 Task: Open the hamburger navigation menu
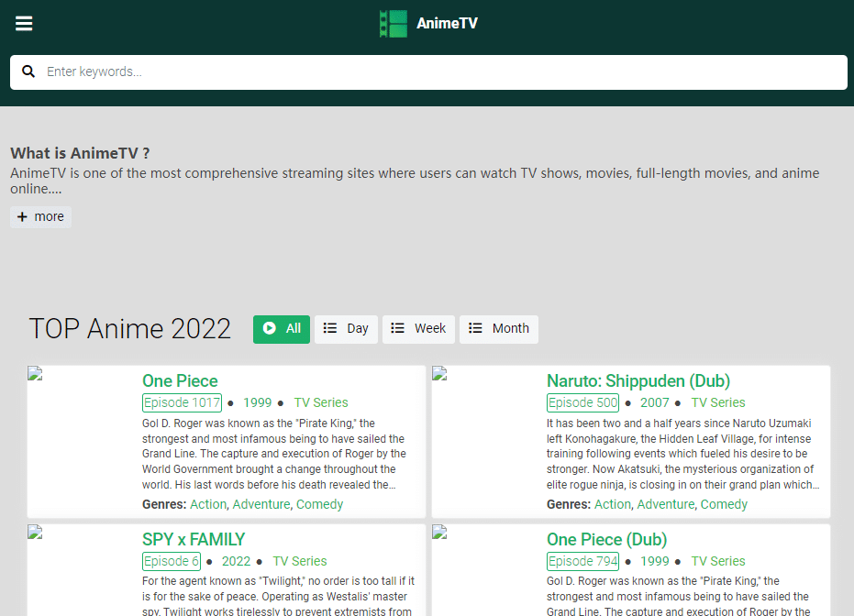pos(24,24)
